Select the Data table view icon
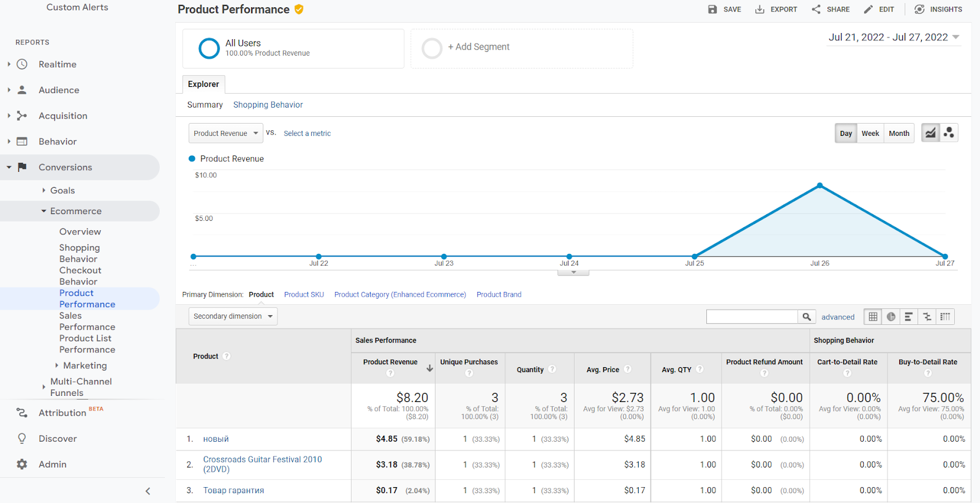Screen dimensions: 980x503 coord(873,317)
